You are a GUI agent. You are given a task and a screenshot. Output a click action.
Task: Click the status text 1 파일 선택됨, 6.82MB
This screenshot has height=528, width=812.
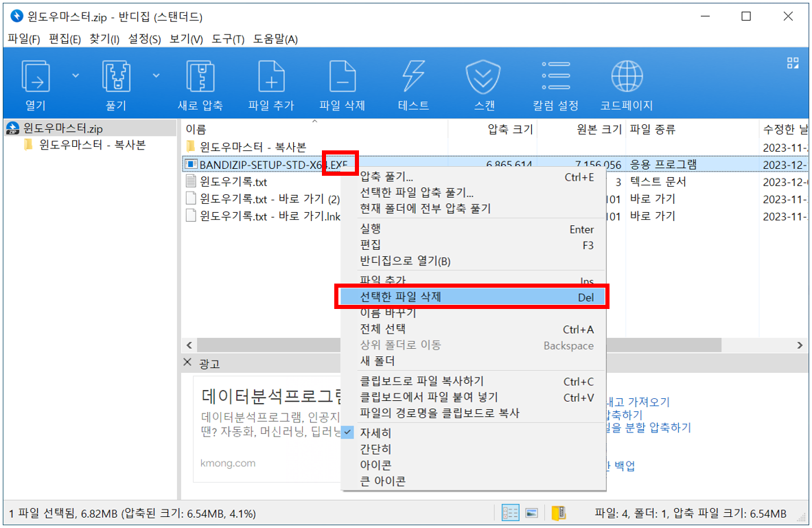[x=132, y=514]
